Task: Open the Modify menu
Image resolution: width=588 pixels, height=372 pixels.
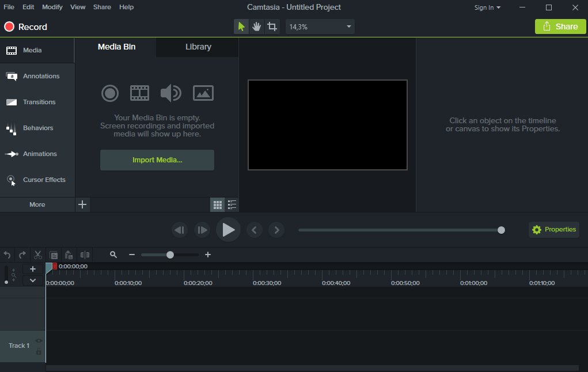Action: [52, 7]
